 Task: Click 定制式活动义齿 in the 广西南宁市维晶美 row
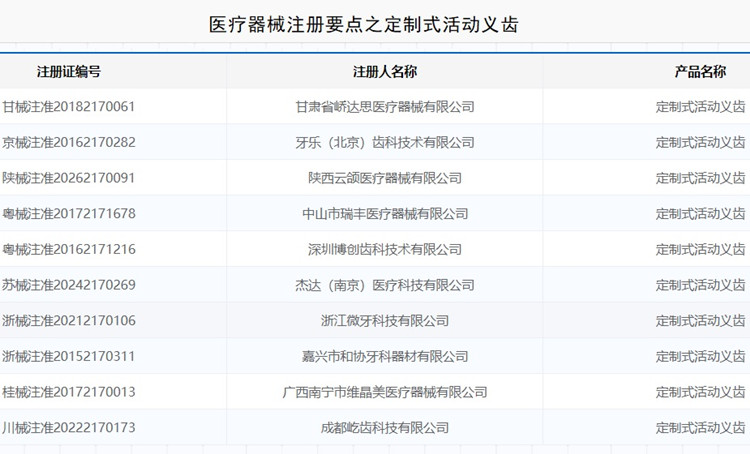coord(700,392)
